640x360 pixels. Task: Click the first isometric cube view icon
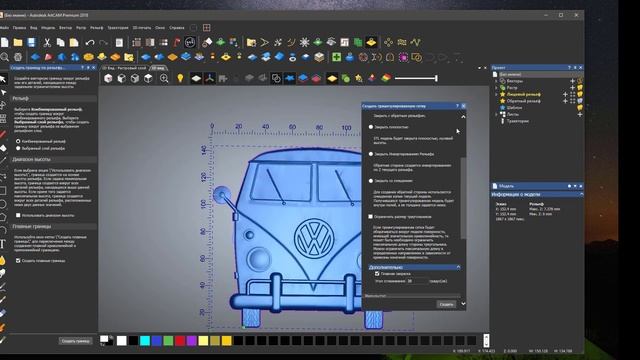coord(108,78)
